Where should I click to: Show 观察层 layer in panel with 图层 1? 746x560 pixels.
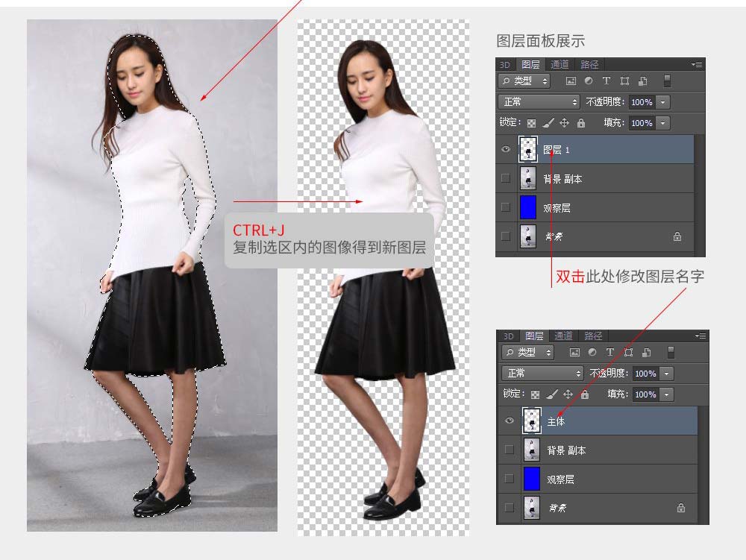tap(506, 207)
